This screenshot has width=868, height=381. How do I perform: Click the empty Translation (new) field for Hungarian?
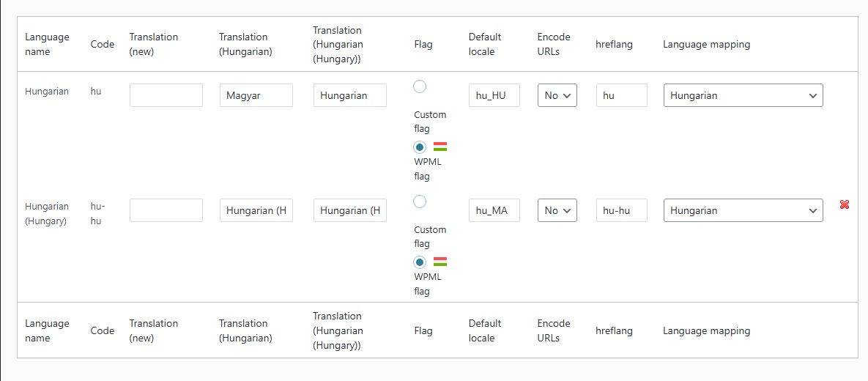pos(166,95)
